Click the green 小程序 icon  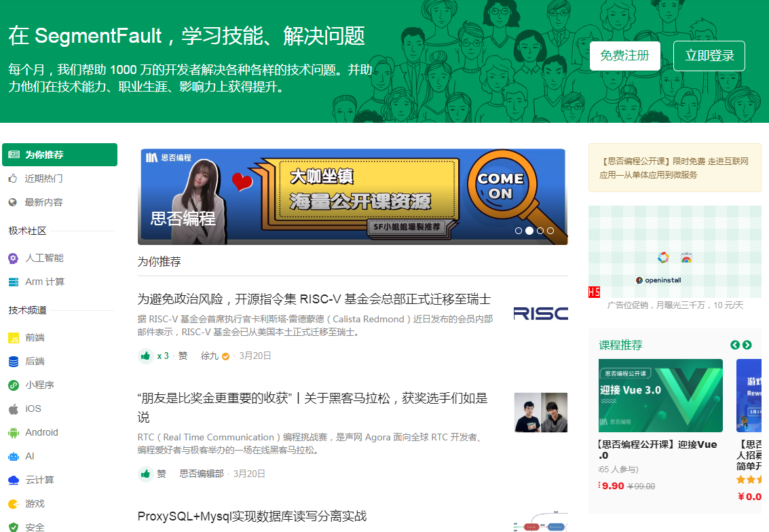pyautogui.click(x=14, y=385)
